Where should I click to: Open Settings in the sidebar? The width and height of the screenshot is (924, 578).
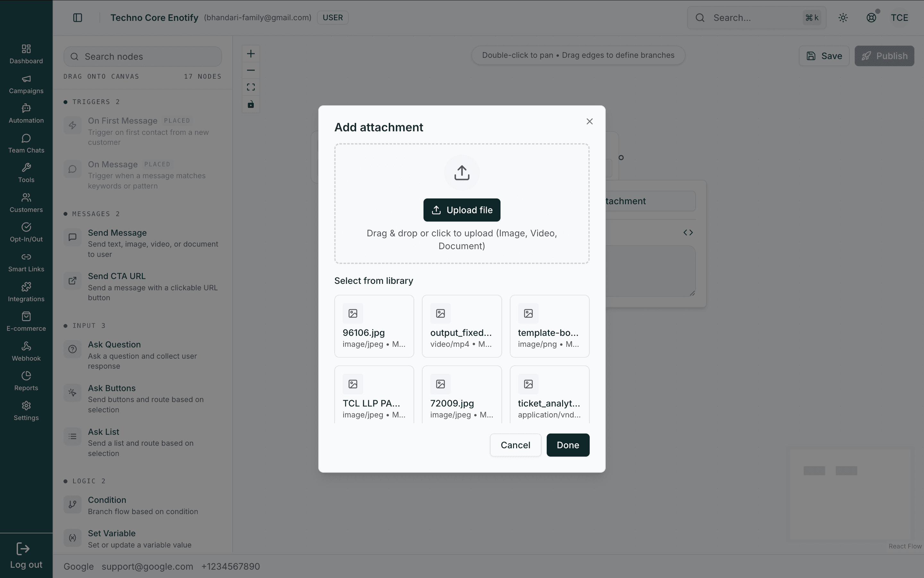26,411
